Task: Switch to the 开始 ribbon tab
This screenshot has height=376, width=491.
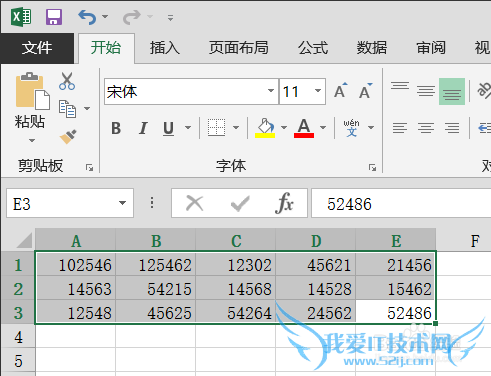Action: tap(106, 48)
